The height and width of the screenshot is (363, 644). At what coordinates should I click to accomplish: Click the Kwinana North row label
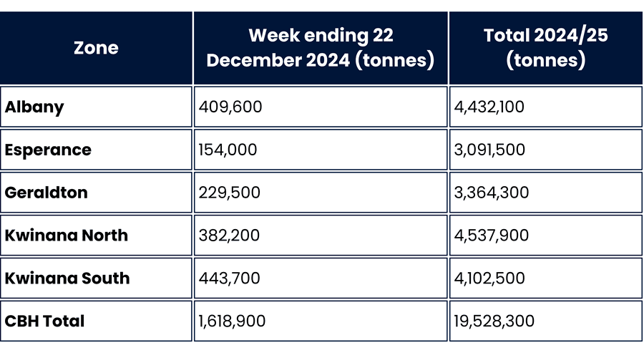coord(67,235)
